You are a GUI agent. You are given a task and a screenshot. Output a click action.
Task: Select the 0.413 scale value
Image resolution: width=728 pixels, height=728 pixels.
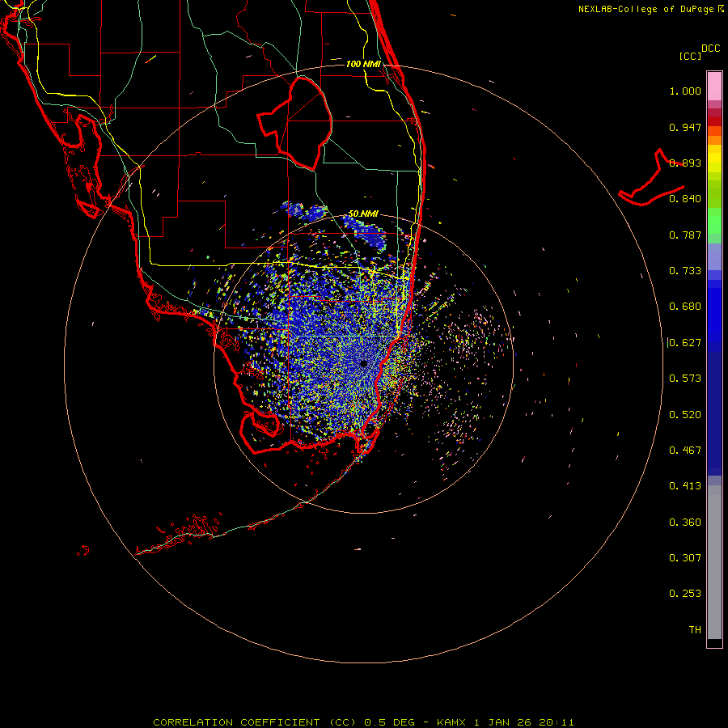(685, 486)
